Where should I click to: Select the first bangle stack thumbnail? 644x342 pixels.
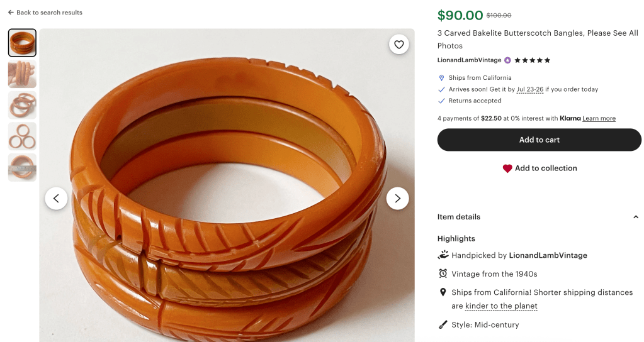[x=22, y=43]
